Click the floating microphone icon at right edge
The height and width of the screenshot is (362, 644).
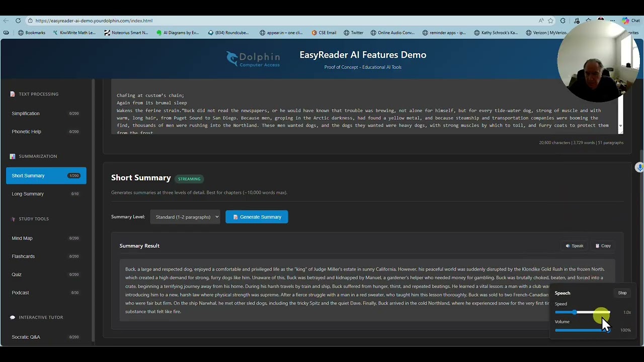point(639,167)
